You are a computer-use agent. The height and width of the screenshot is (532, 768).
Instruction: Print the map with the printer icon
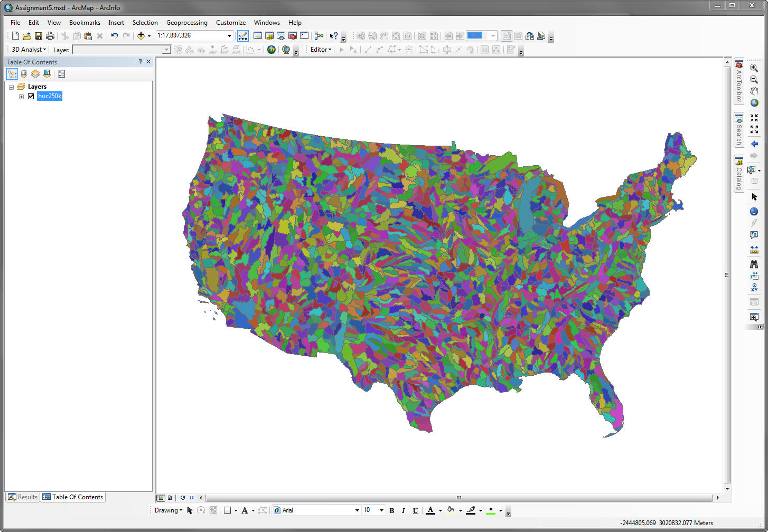[50, 36]
